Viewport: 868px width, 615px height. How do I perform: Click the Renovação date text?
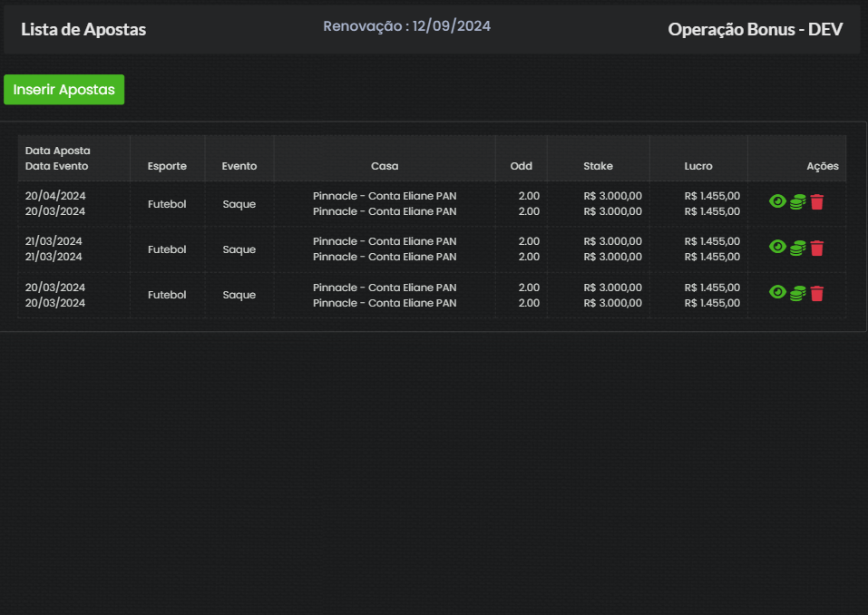406,26
